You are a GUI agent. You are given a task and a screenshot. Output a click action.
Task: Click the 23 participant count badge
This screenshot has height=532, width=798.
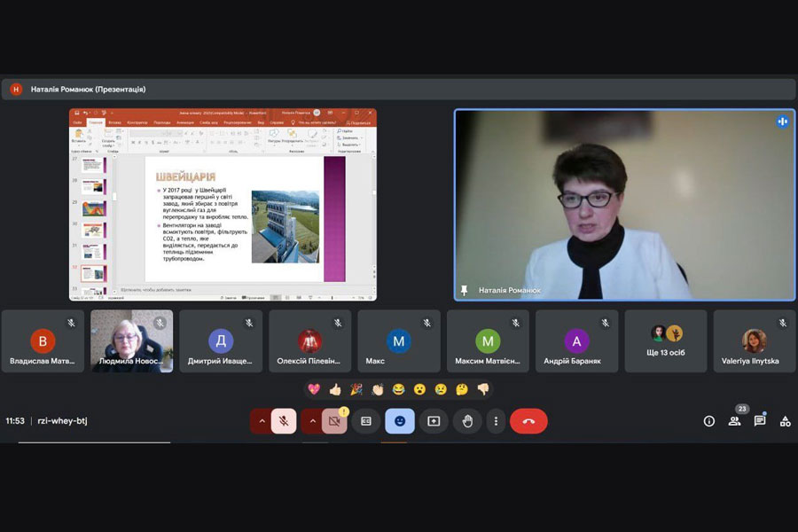742,409
